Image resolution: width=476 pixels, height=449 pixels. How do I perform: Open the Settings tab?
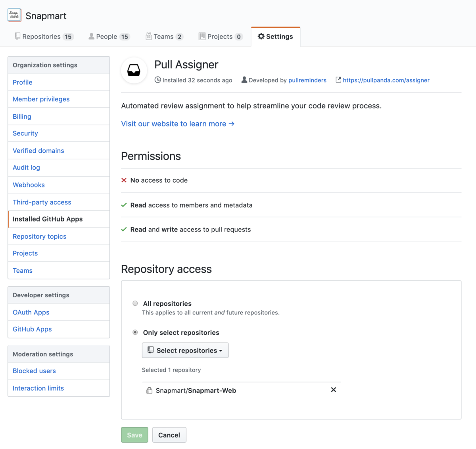(275, 37)
